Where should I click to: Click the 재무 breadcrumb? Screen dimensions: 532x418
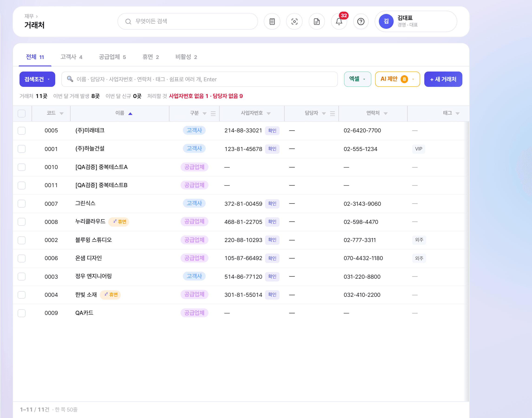[x=29, y=16]
